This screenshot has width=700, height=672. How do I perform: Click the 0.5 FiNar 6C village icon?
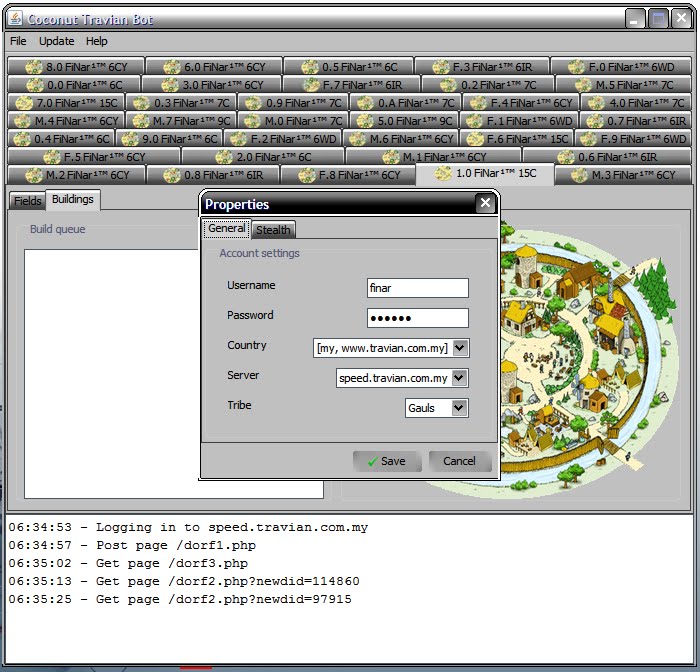(x=310, y=67)
